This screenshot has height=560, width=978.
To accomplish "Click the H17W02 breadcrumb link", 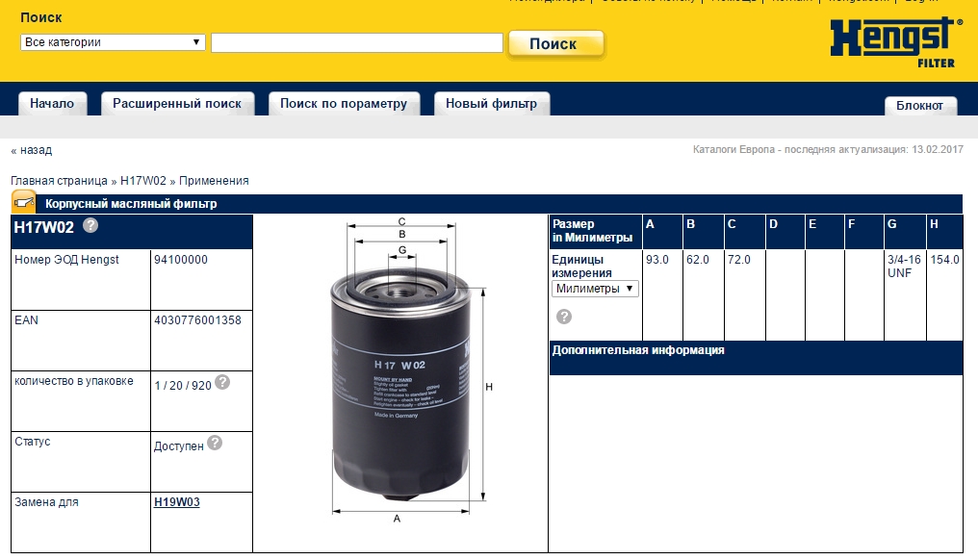I will 143,181.
